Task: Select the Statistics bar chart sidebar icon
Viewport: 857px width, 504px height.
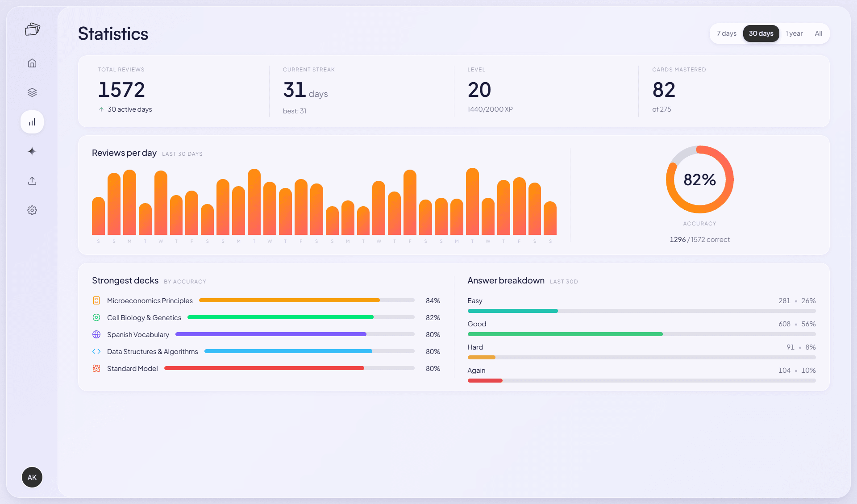Action: point(32,122)
